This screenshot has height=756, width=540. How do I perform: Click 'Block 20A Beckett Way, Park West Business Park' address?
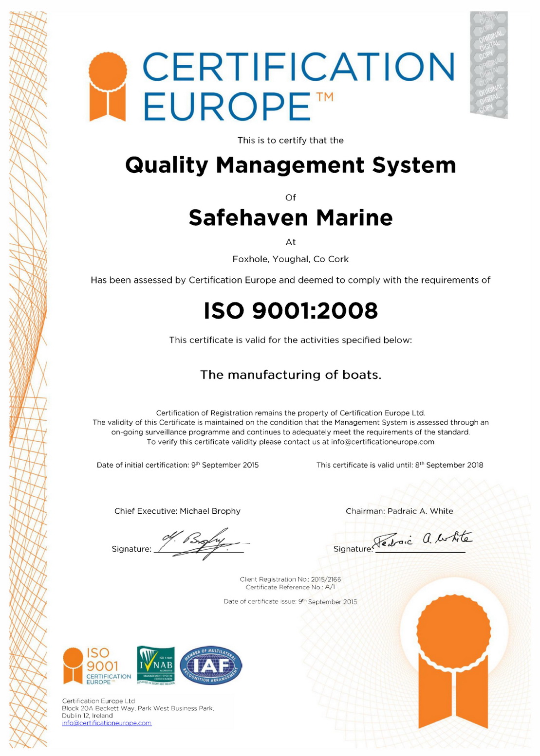click(x=138, y=708)
